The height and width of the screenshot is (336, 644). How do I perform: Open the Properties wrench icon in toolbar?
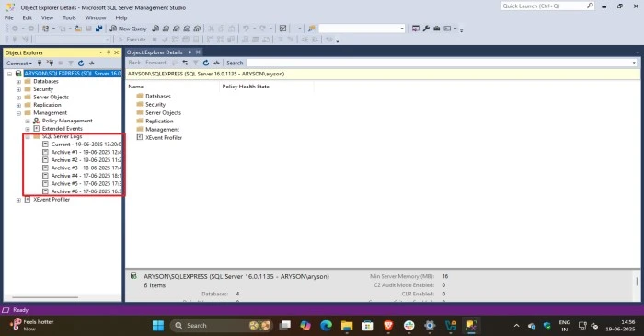[x=426, y=29]
